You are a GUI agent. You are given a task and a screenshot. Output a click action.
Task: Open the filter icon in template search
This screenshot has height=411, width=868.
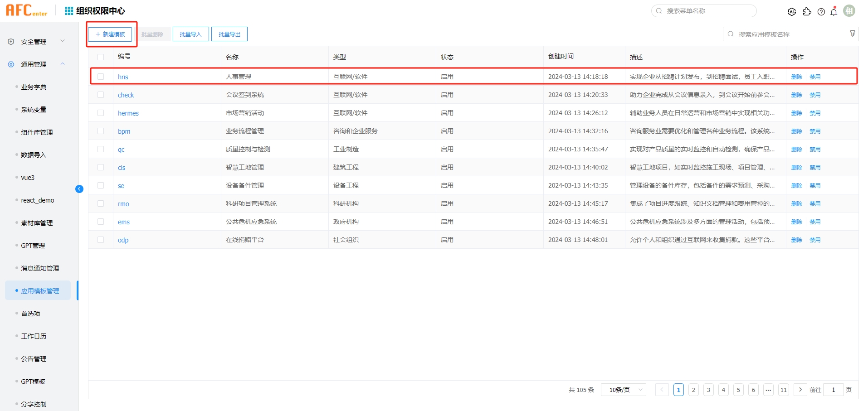(x=853, y=34)
